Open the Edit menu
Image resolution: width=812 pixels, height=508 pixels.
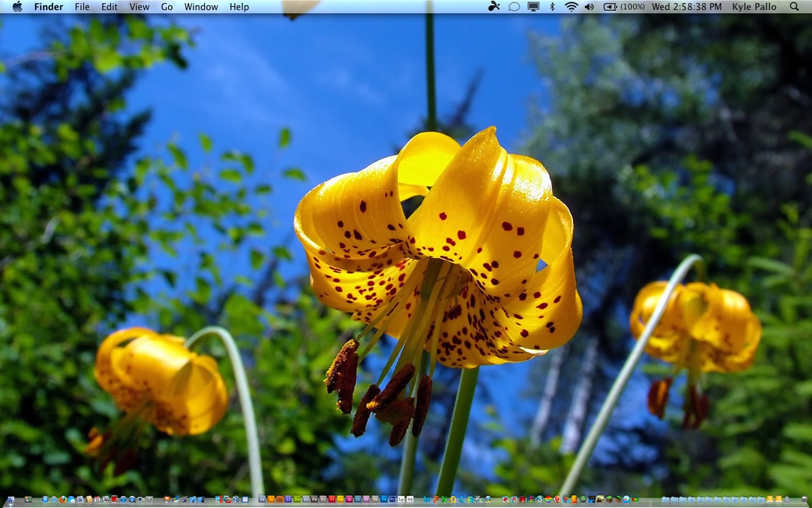(x=110, y=6)
